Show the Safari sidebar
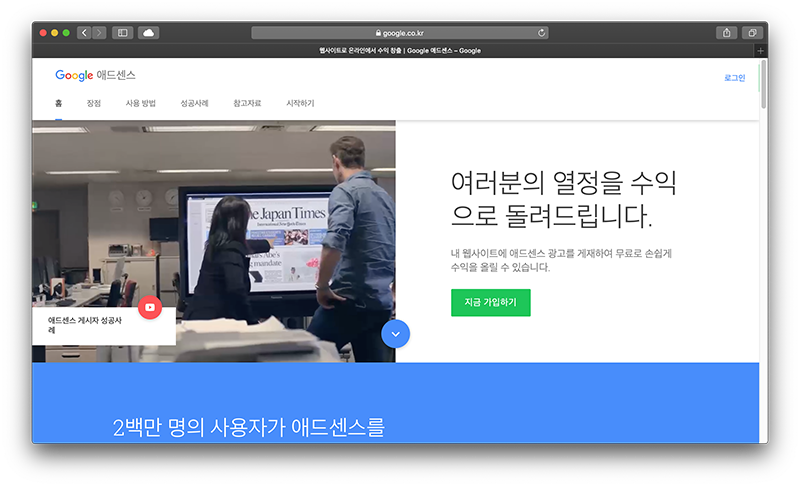800x486 pixels. (122, 33)
